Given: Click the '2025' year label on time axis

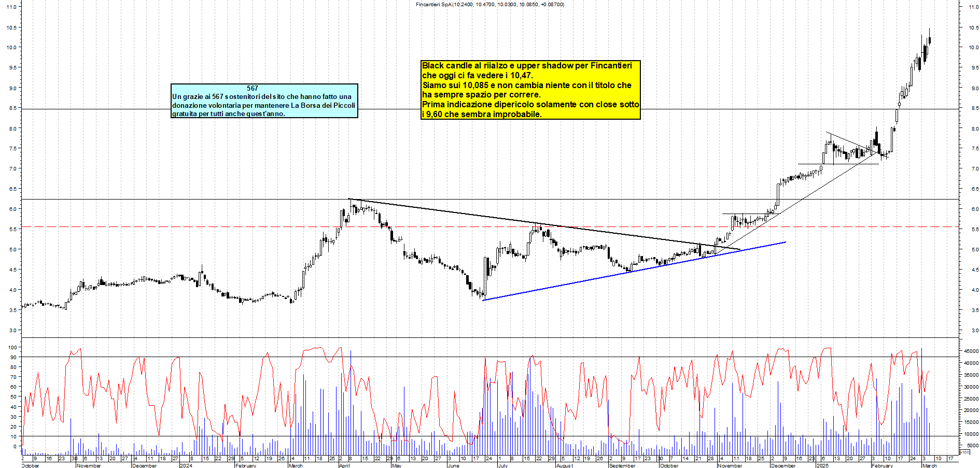Looking at the screenshot, I should pos(822,465).
